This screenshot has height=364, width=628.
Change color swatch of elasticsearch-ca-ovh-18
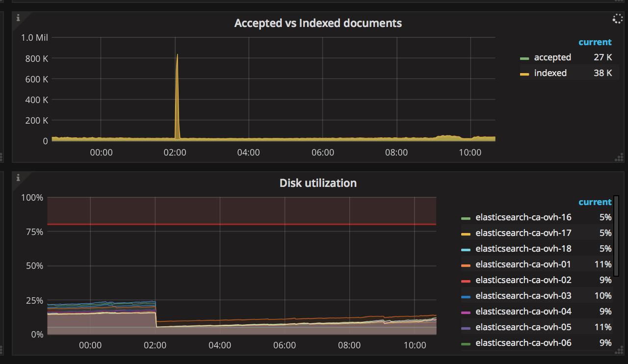click(x=466, y=250)
